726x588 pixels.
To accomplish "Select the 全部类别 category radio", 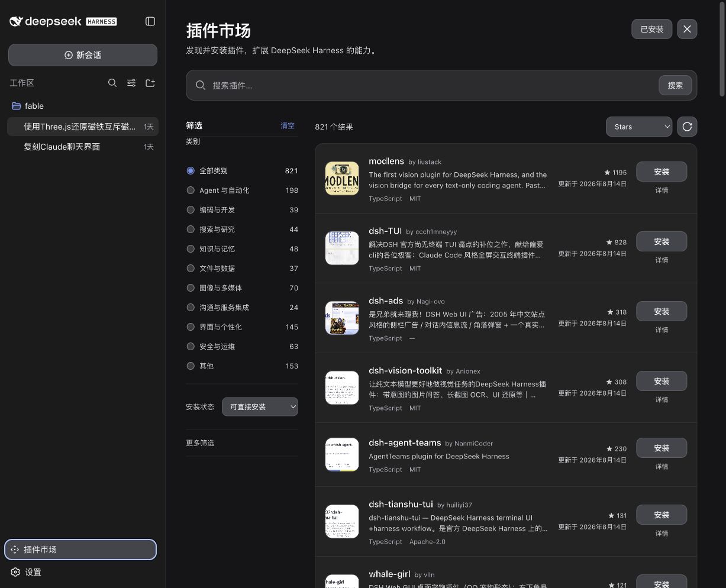I will (x=191, y=170).
